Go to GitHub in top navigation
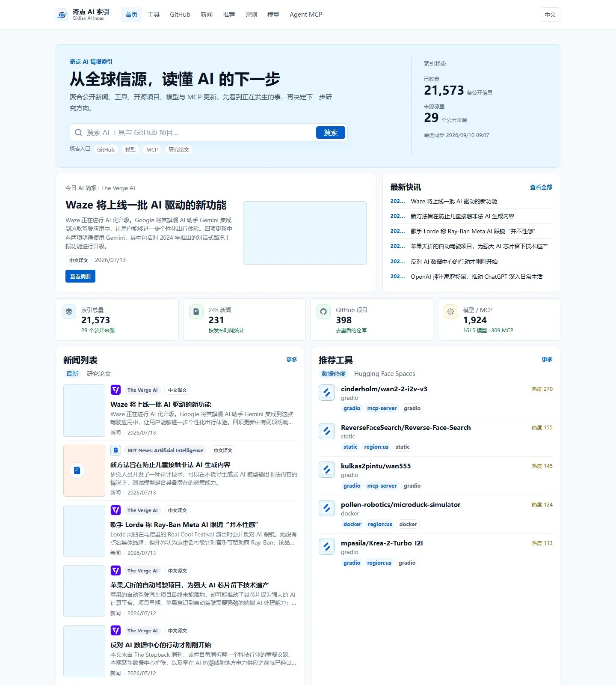The width and height of the screenshot is (616, 685). tap(180, 15)
